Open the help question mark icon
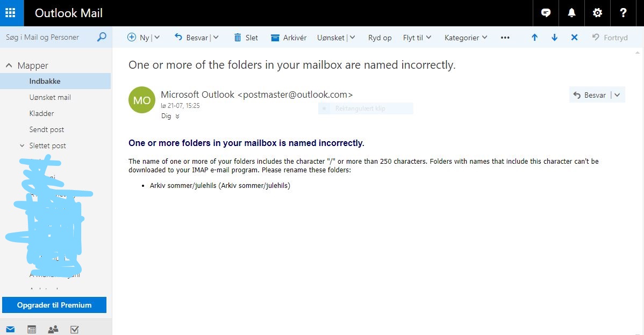Viewport: 644px width, 335px height. (x=623, y=13)
